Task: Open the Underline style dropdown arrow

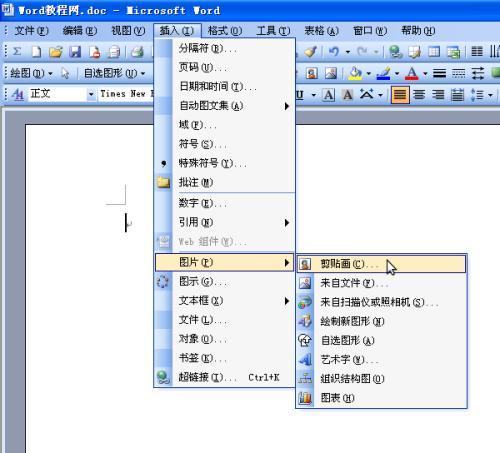Action: point(313,95)
